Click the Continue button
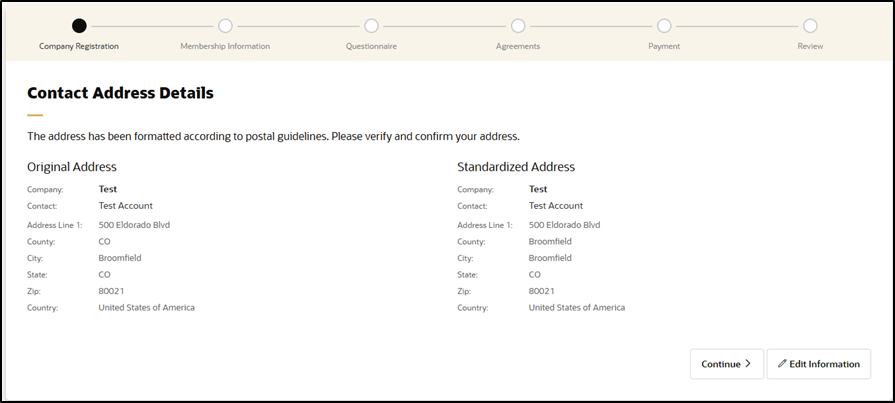The height and width of the screenshot is (403, 895). pyautogui.click(x=726, y=364)
